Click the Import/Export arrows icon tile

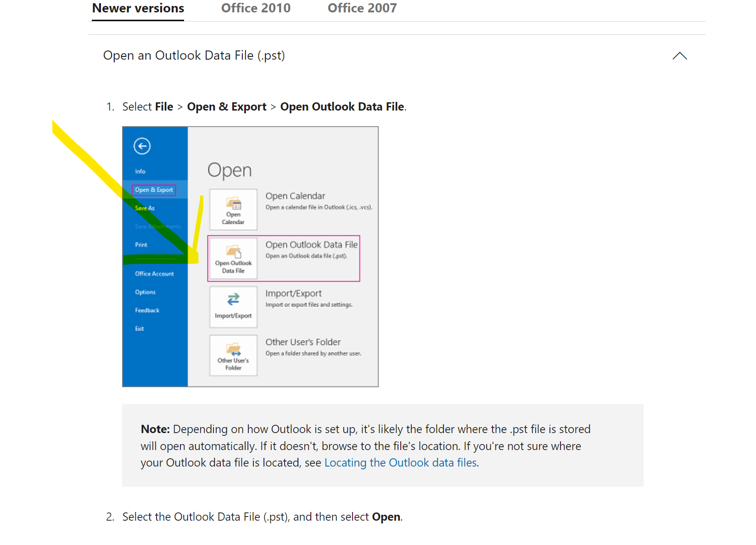point(233,307)
